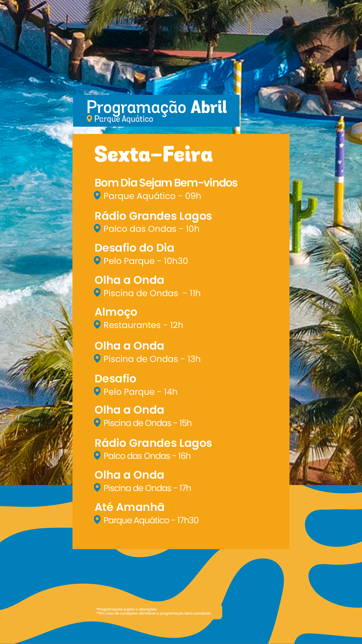Image resolution: width=362 pixels, height=644 pixels.
Task: Click the green cactus in the pool
Action: [x=301, y=215]
